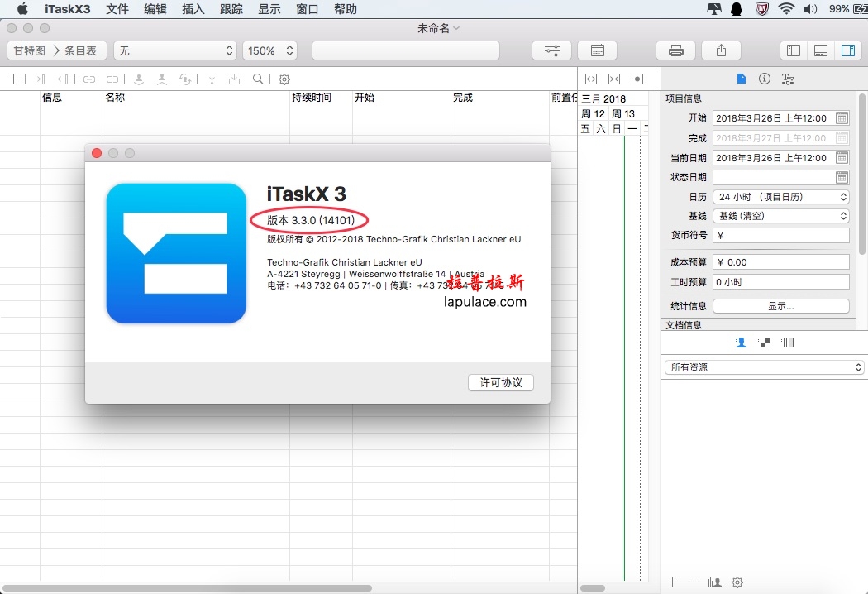Click the first assign resource person icon
Screen dimensions: 868x594
(139, 79)
